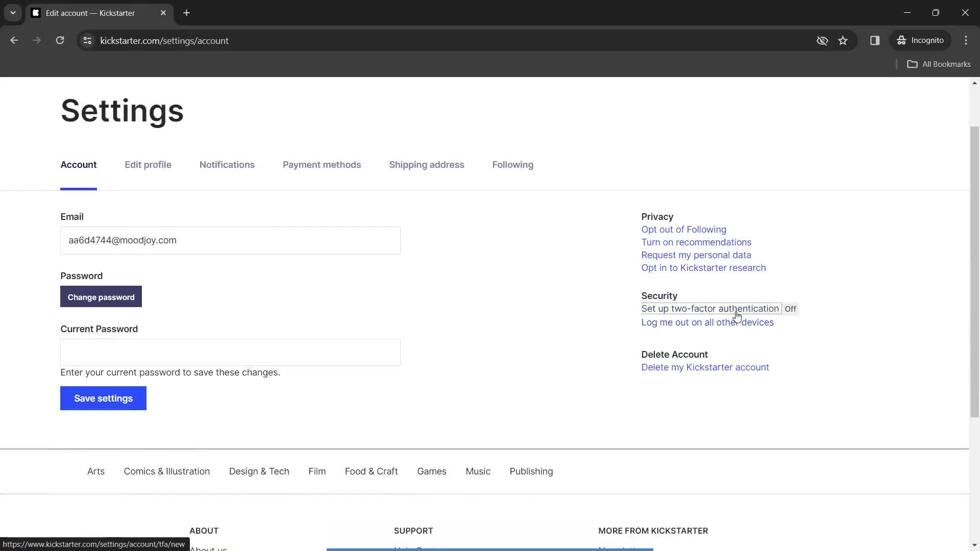Click Set up two-factor authentication link
980x551 pixels.
pyautogui.click(x=710, y=309)
